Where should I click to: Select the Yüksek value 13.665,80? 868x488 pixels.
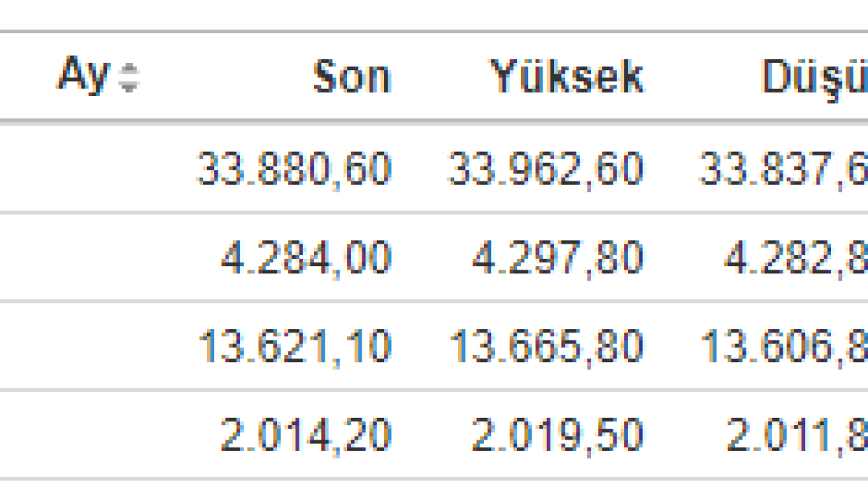[546, 346]
